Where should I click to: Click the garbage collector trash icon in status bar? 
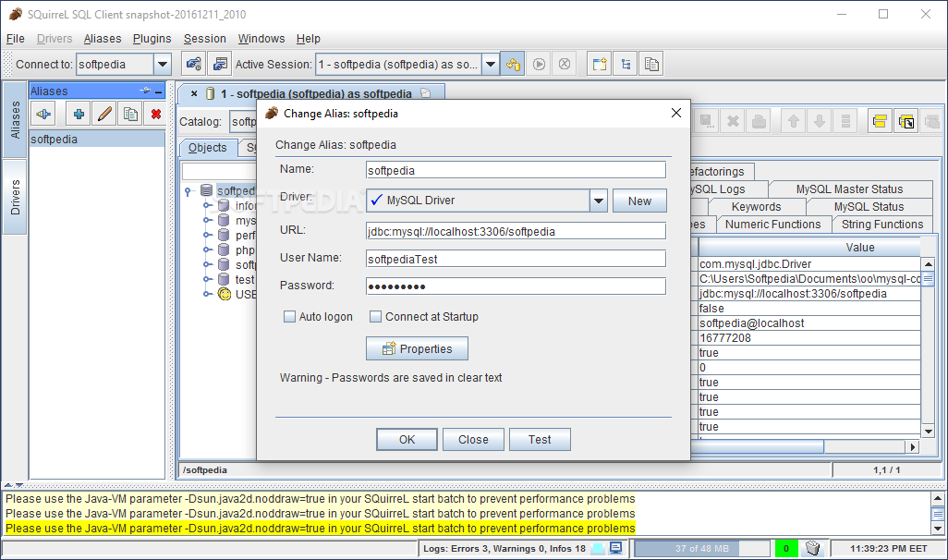813,549
